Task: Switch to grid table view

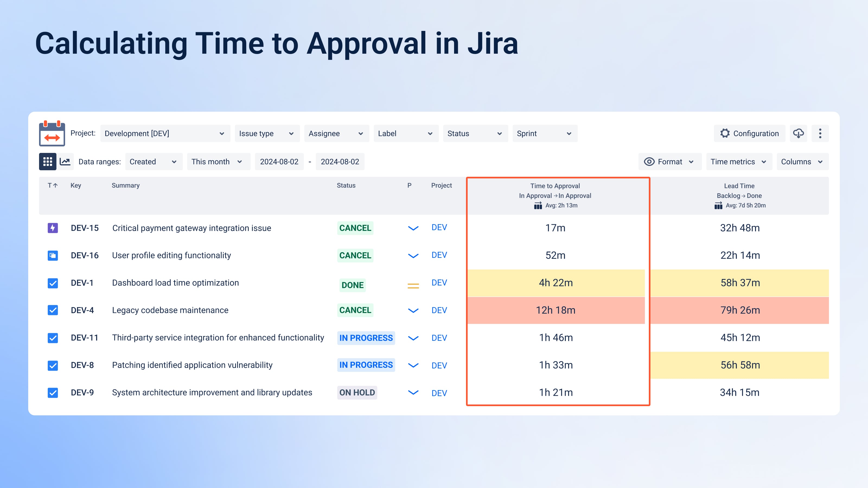Action: coord(47,162)
